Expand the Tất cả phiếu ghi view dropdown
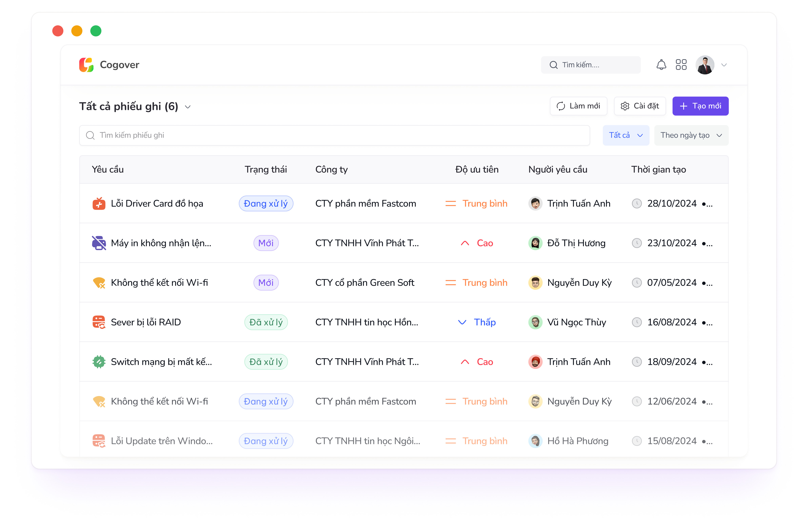Image resolution: width=808 pixels, height=532 pixels. pyautogui.click(x=188, y=107)
